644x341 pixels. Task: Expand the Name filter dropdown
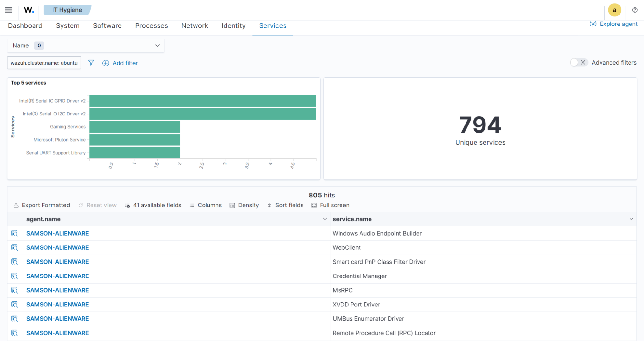pyautogui.click(x=157, y=45)
